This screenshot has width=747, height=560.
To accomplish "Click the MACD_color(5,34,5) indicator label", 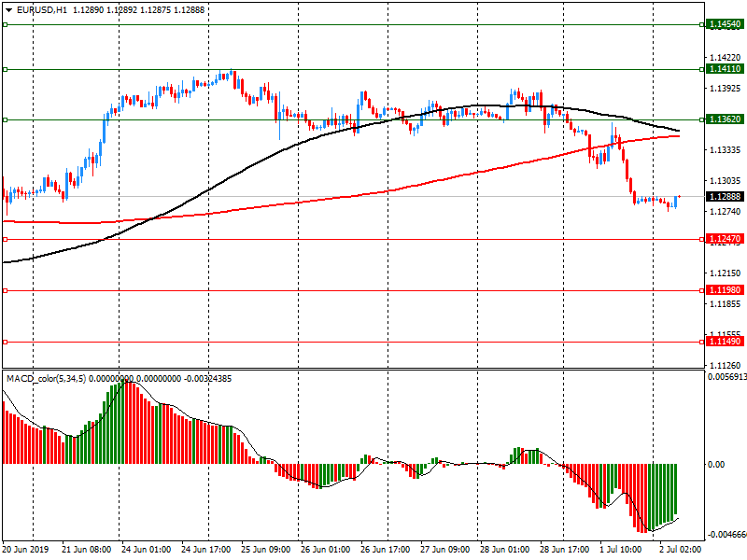I will pos(46,379).
